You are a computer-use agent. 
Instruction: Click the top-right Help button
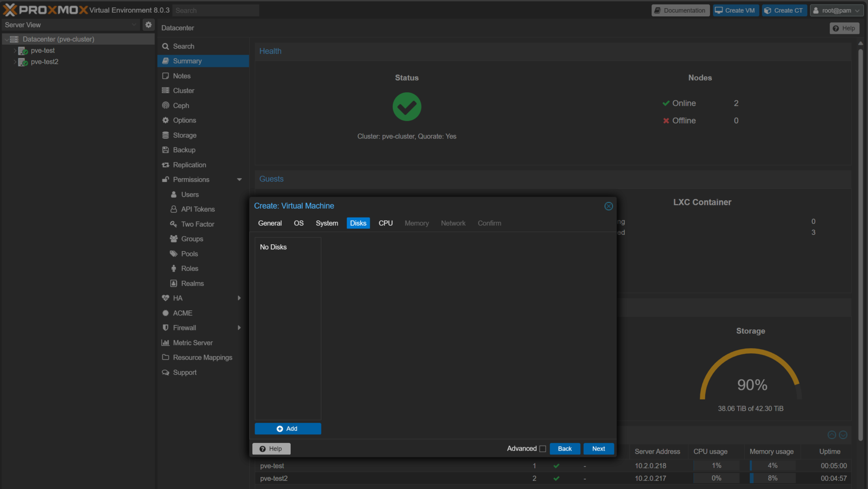point(844,28)
